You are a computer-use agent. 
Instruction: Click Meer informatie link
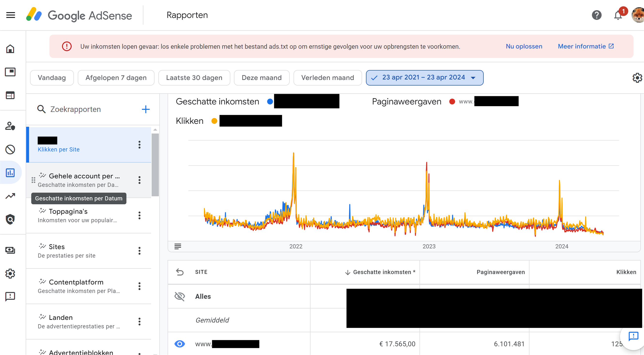pos(586,46)
